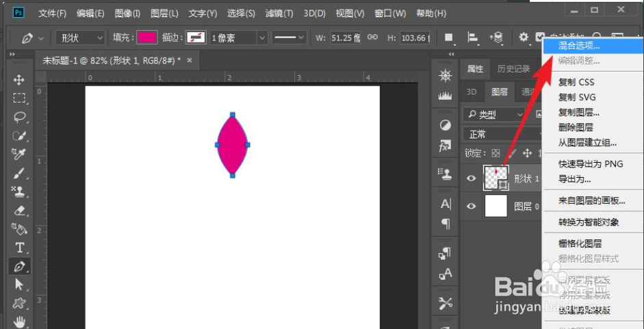Open path alignment options icon
Image resolution: width=644 pixels, height=329 pixels.
coord(473,38)
